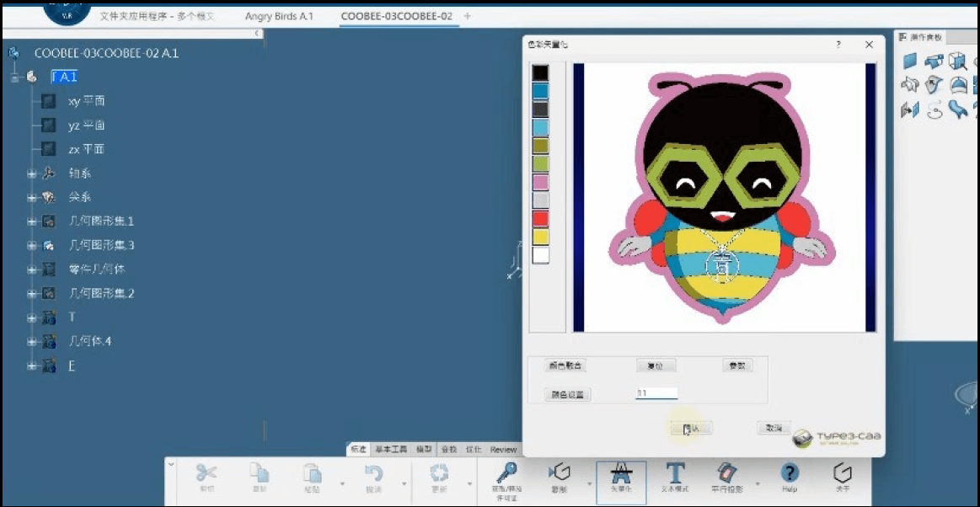The image size is (980, 507).
Task: Click the blue wavy swept surface icon
Action: tap(957, 109)
